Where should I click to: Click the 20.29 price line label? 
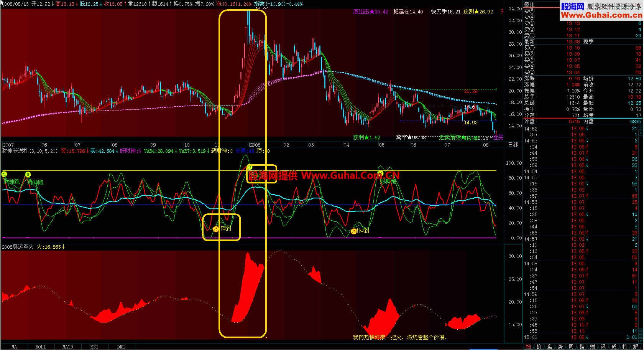pos(471,91)
